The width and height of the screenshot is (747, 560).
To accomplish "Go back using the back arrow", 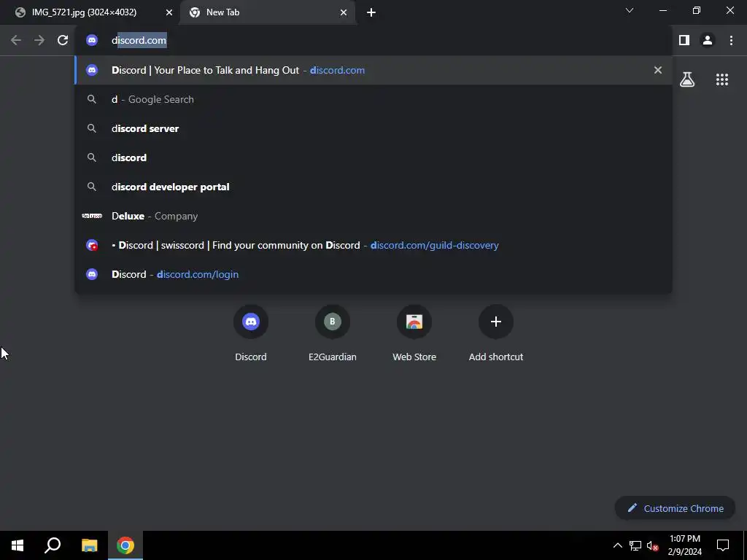I will pos(16,41).
